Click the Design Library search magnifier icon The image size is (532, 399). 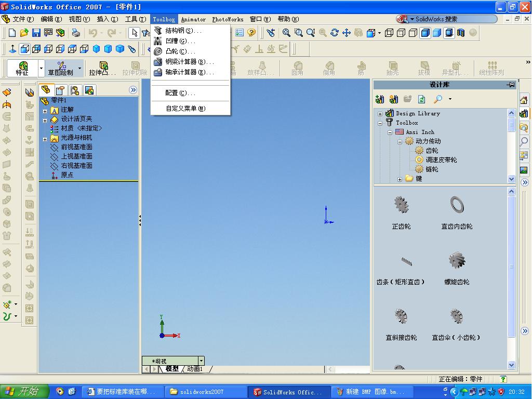tap(438, 99)
